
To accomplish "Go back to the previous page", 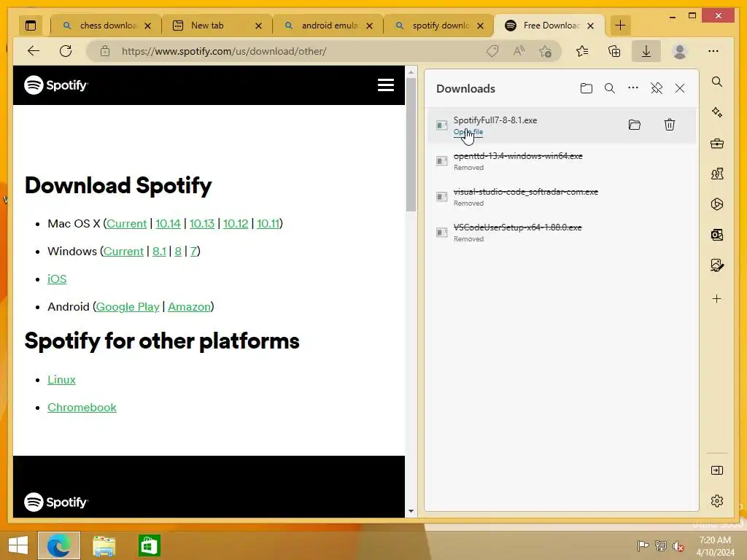I will pos(34,51).
